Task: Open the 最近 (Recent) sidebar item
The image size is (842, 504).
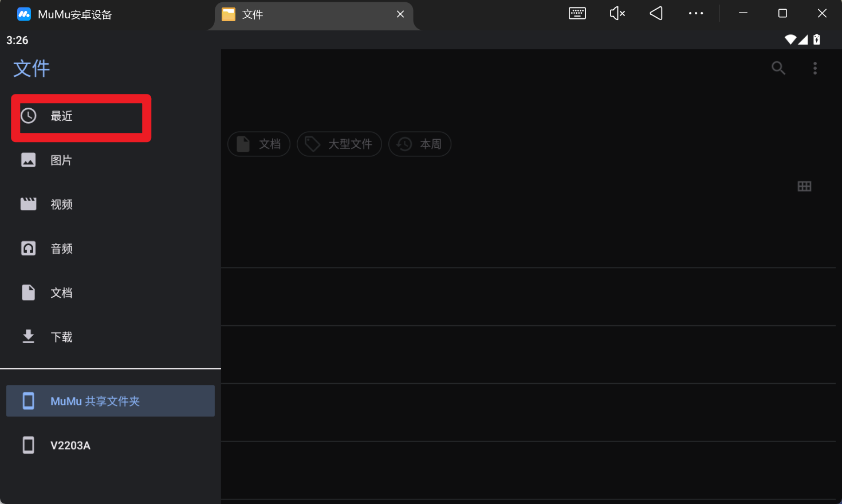Action: point(61,116)
